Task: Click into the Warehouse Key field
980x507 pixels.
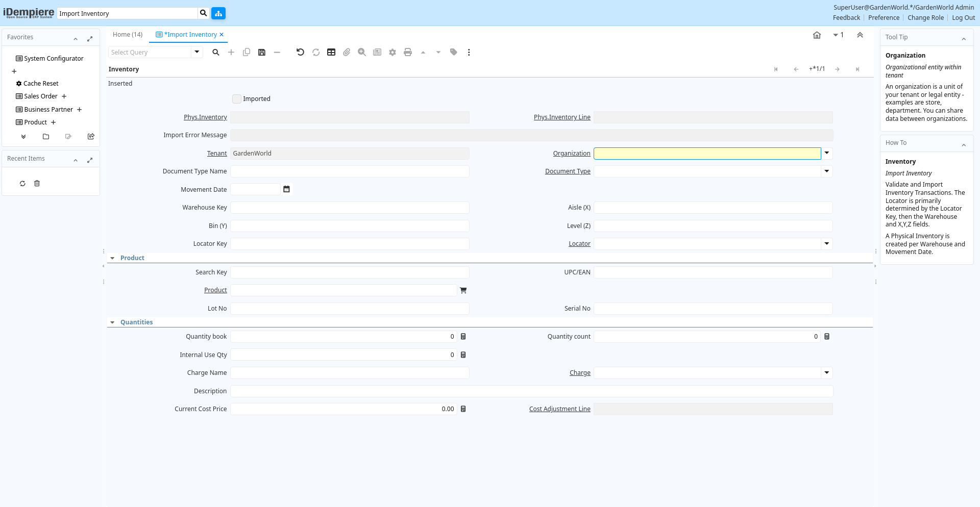Action: pos(350,208)
